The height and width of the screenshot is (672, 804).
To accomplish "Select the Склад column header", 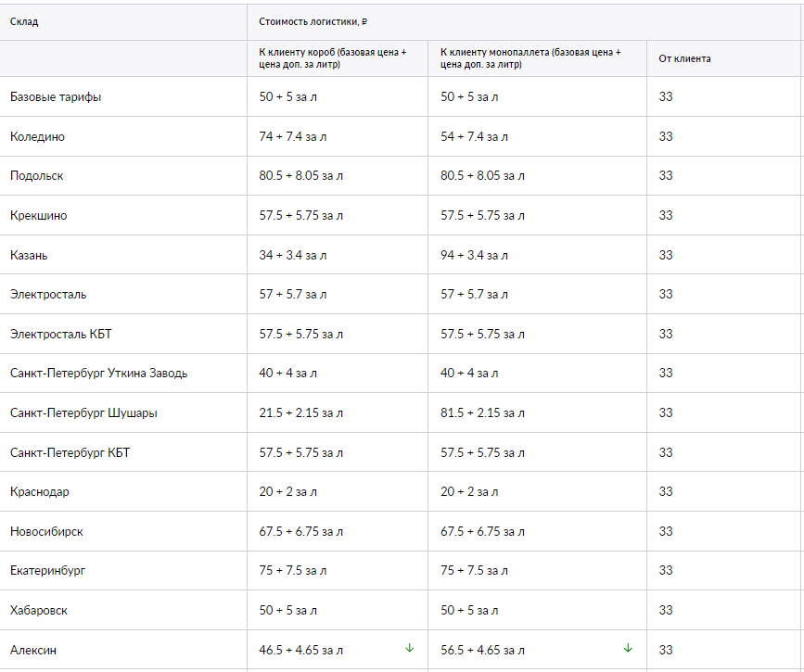I will [x=24, y=21].
